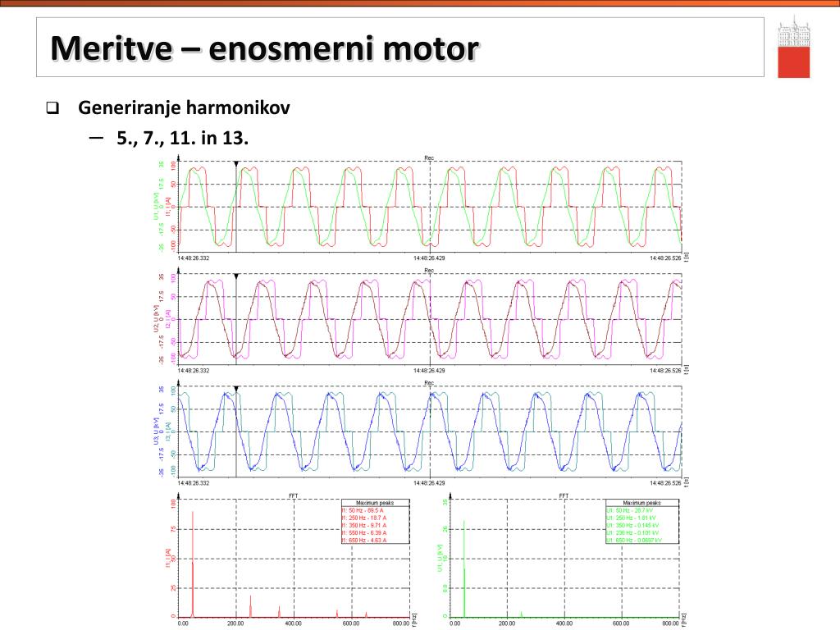Select legend entry 'I1: 350 Hz - 9.71 A'
840x630 pixels.
[x=363, y=526]
